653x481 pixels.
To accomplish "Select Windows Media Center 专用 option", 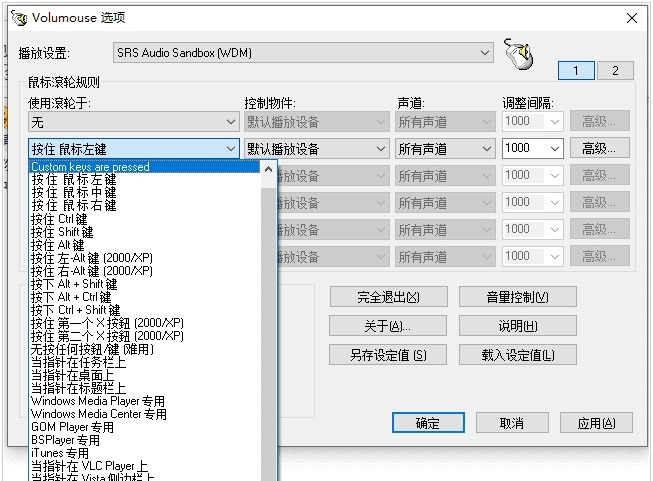I will (x=145, y=414).
